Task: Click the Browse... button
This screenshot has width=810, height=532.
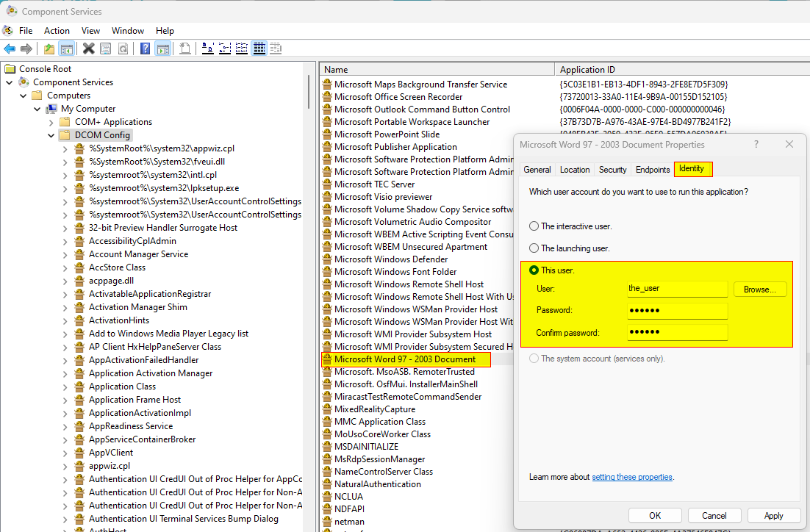Action: 759,290
